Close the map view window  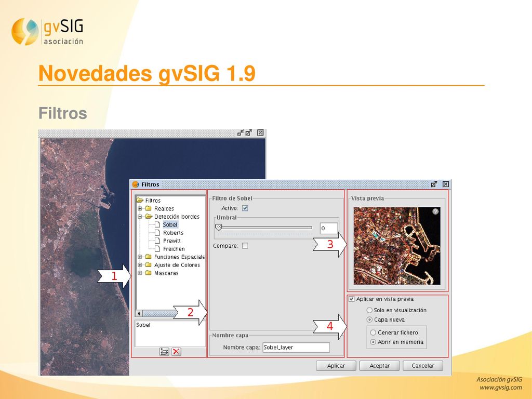(x=260, y=132)
